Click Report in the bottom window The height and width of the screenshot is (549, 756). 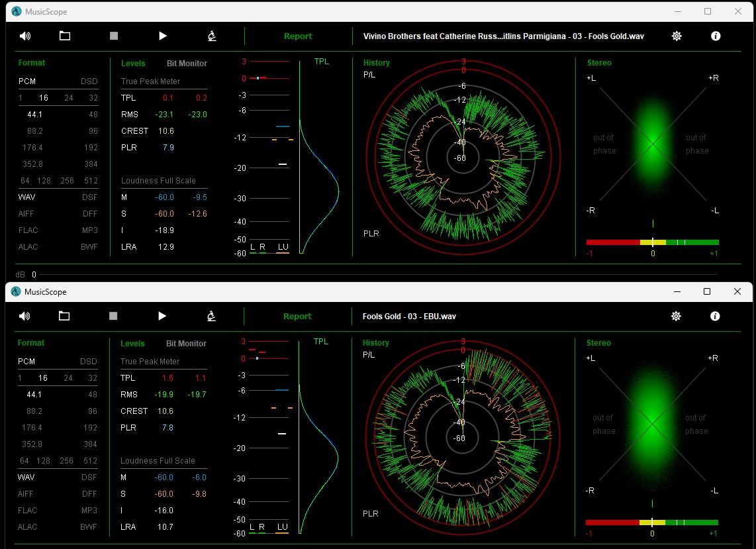click(x=297, y=317)
